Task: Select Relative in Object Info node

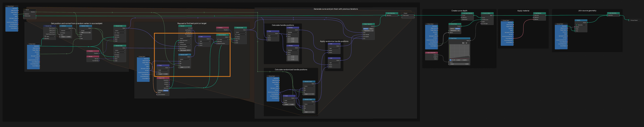Action: point(166,91)
